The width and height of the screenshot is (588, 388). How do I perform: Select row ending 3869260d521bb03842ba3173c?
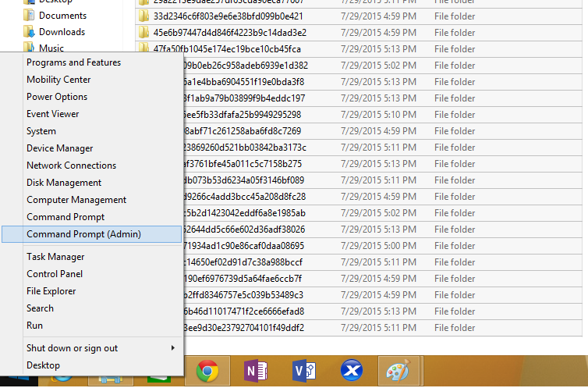tap(382, 148)
